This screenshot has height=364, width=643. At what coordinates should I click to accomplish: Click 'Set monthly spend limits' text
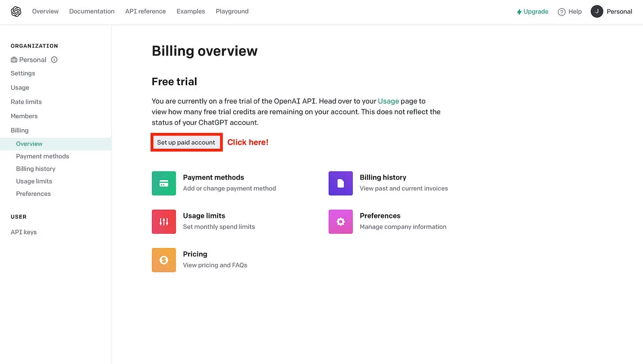219,227
